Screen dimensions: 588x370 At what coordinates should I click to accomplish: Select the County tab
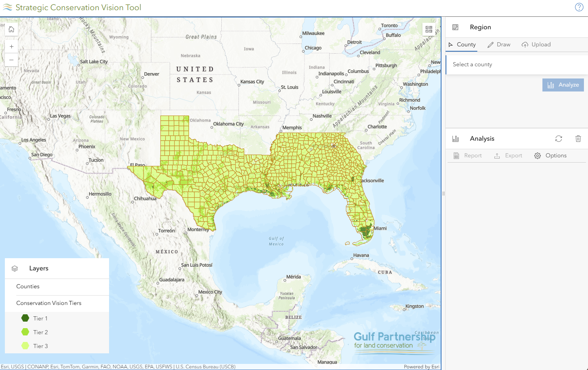(x=462, y=45)
